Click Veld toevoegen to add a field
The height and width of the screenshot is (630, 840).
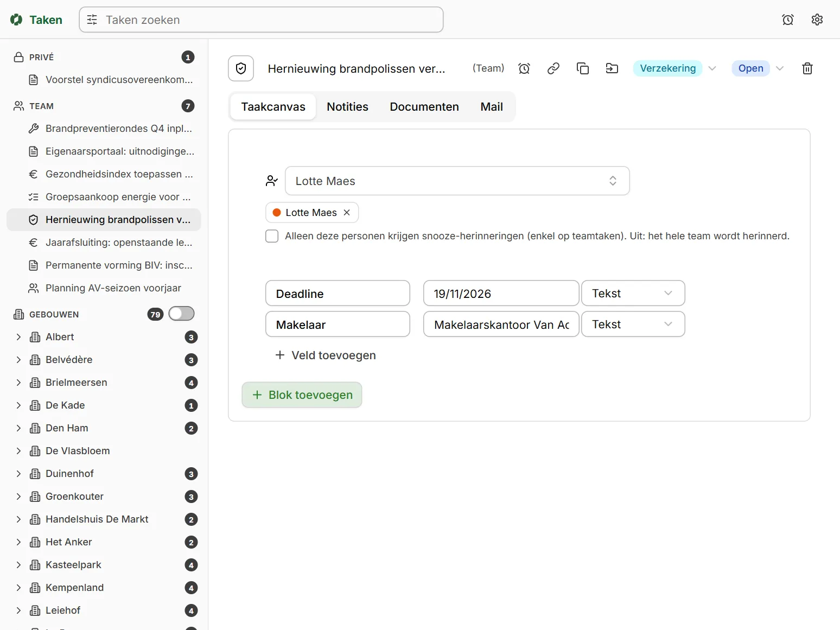tap(326, 355)
